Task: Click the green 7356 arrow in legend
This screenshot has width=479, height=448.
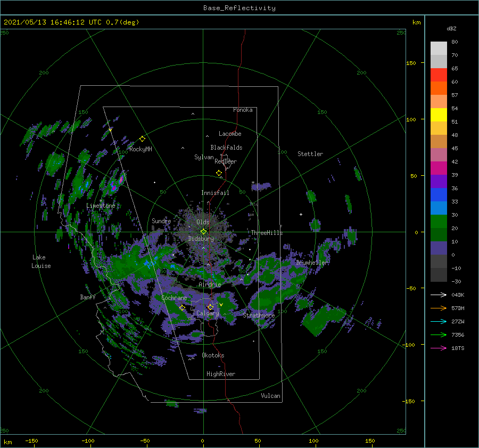Action: (x=439, y=335)
